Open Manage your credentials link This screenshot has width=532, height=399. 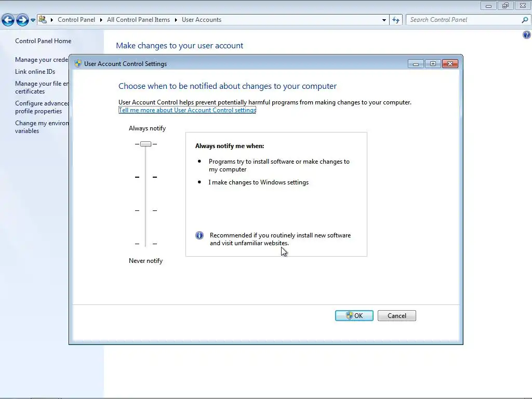tap(42, 60)
